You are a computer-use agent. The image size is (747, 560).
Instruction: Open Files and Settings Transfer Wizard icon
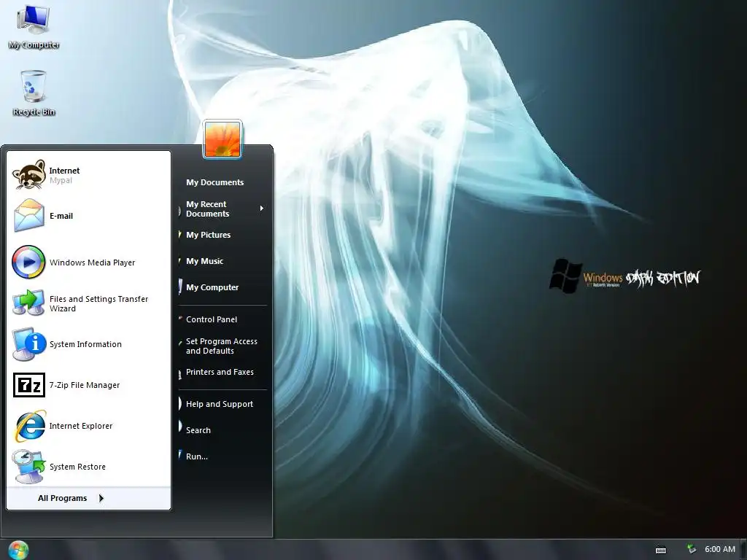(x=28, y=303)
